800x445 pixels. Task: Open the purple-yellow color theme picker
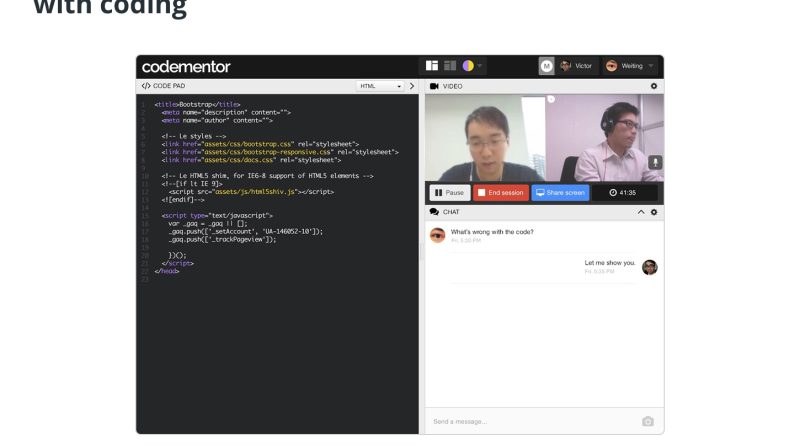(x=468, y=65)
